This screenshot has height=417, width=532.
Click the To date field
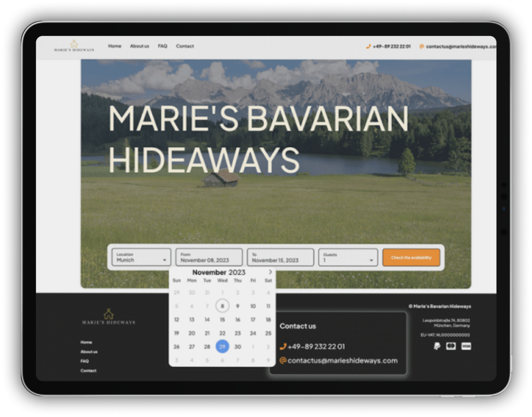pos(280,258)
